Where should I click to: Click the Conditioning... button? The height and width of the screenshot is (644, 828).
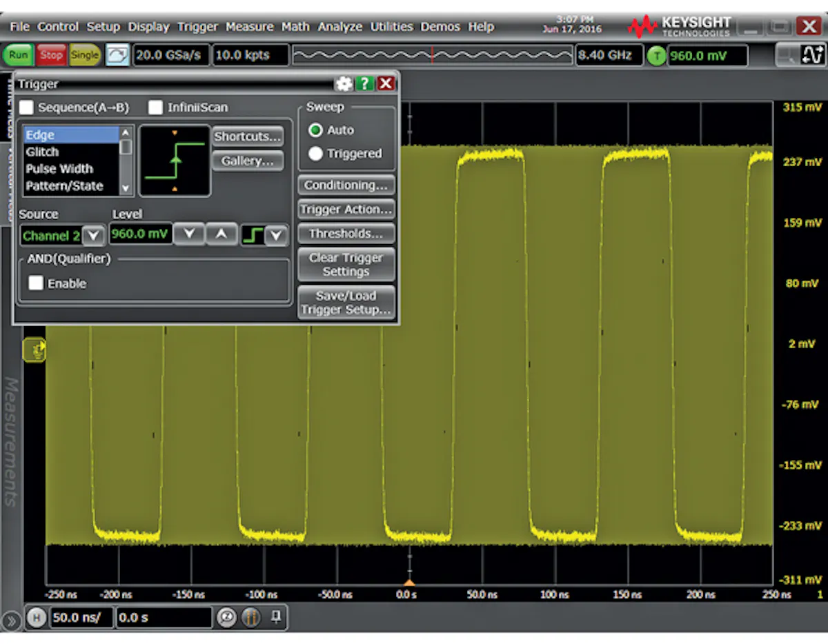[346, 185]
